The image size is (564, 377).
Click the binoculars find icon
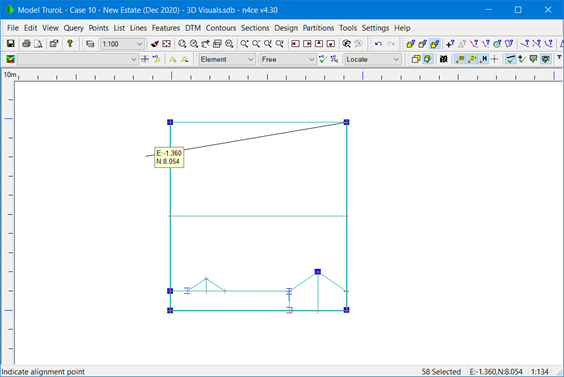click(346, 44)
